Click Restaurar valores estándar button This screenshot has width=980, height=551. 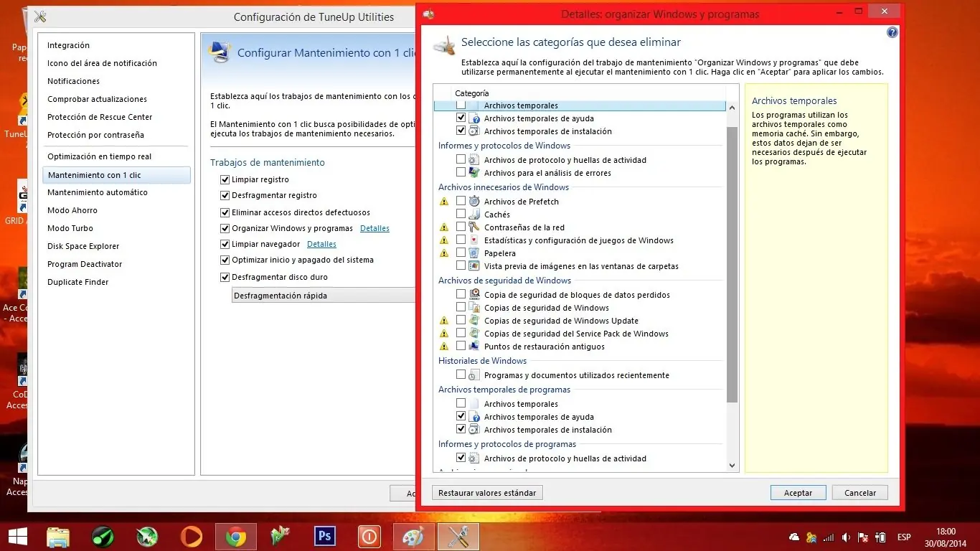click(x=487, y=493)
